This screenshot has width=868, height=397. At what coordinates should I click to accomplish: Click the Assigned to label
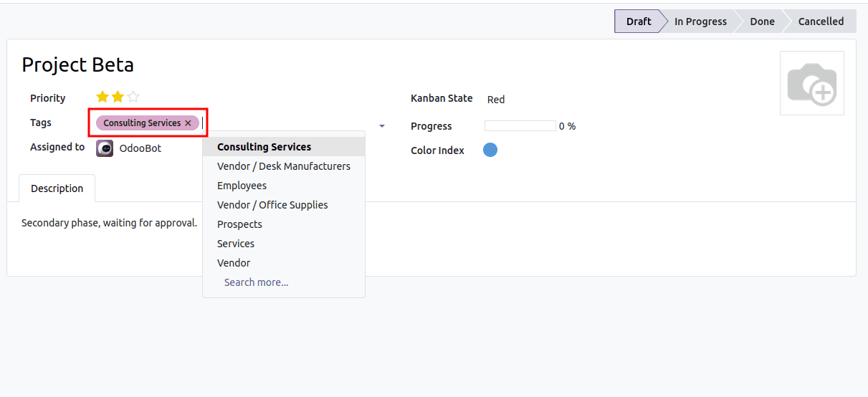pos(57,147)
